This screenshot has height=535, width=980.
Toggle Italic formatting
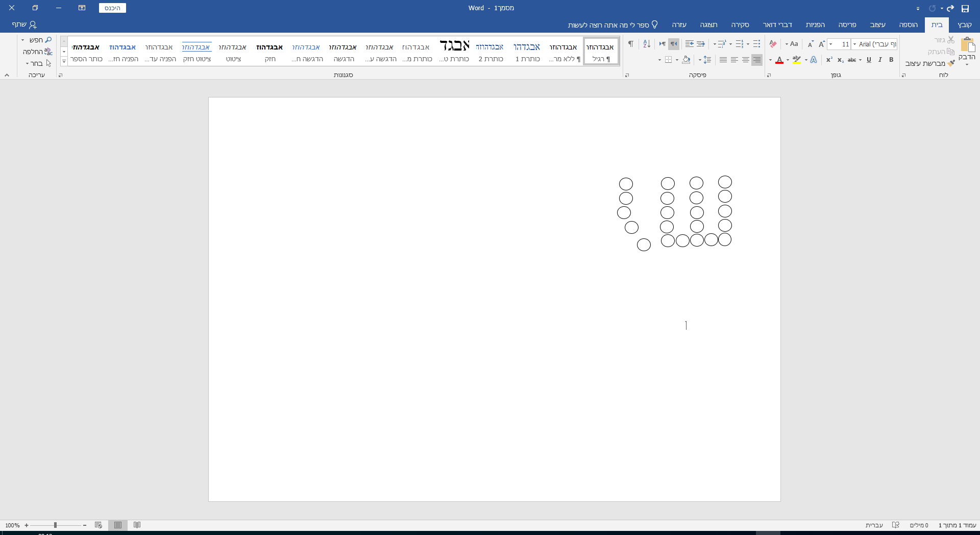click(880, 60)
